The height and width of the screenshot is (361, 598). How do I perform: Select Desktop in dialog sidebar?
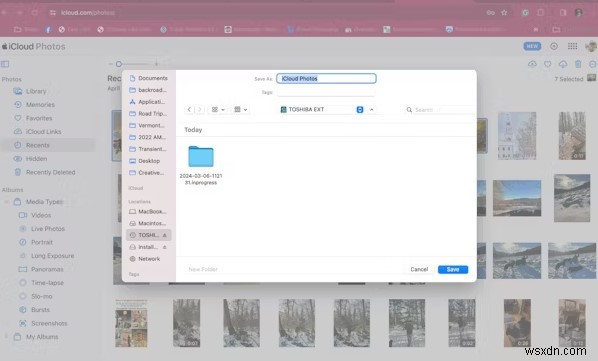149,161
